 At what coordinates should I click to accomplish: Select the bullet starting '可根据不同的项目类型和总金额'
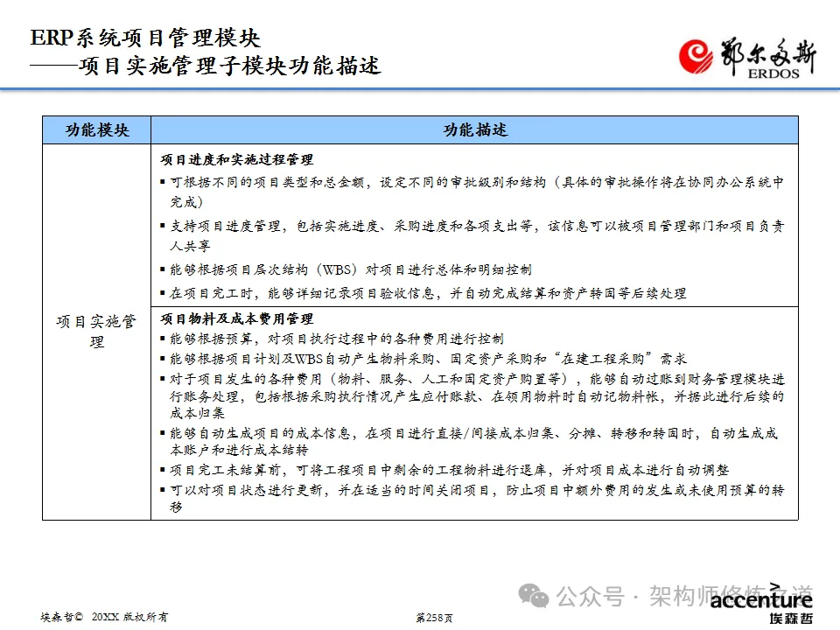(x=472, y=192)
